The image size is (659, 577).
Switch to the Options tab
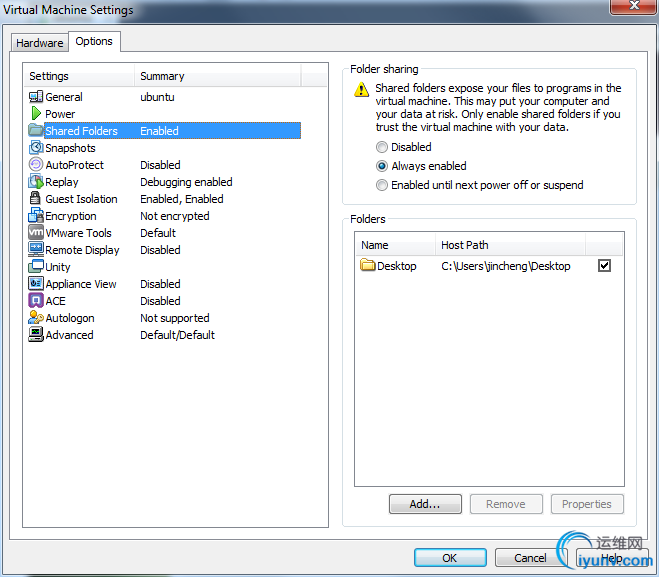94,41
